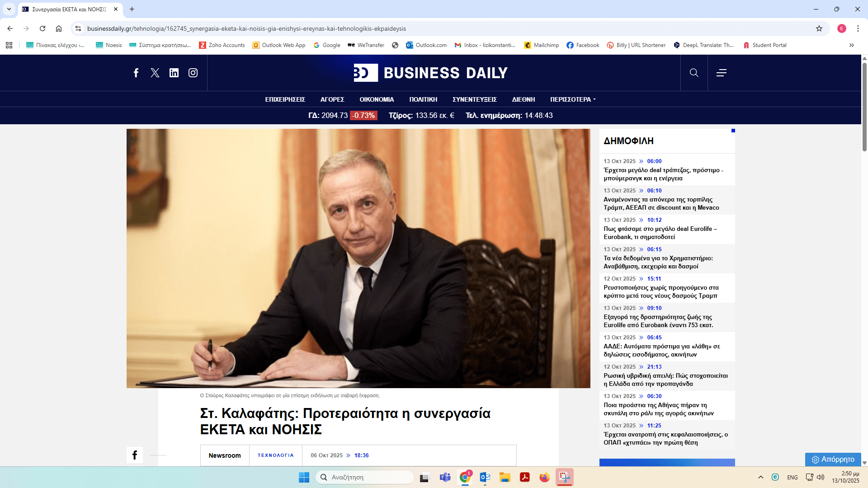The width and height of the screenshot is (868, 488).
Task: Open the hamburger menu icon
Action: click(722, 73)
